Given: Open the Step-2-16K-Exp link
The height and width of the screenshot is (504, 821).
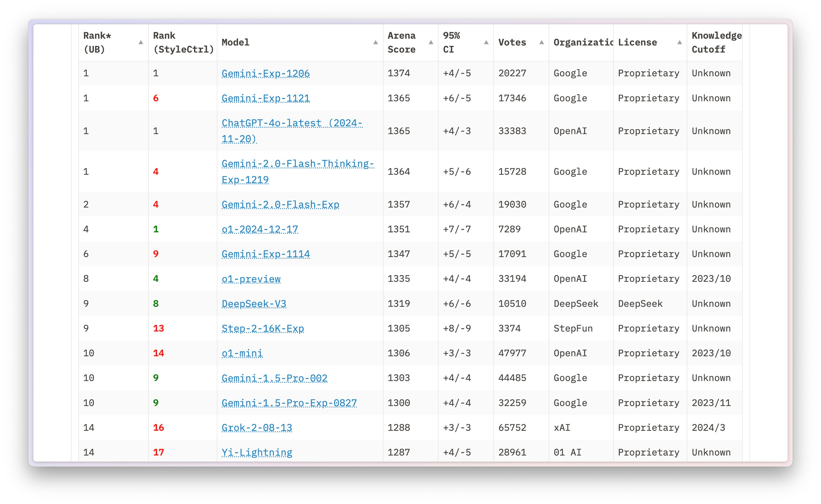Looking at the screenshot, I should [263, 328].
